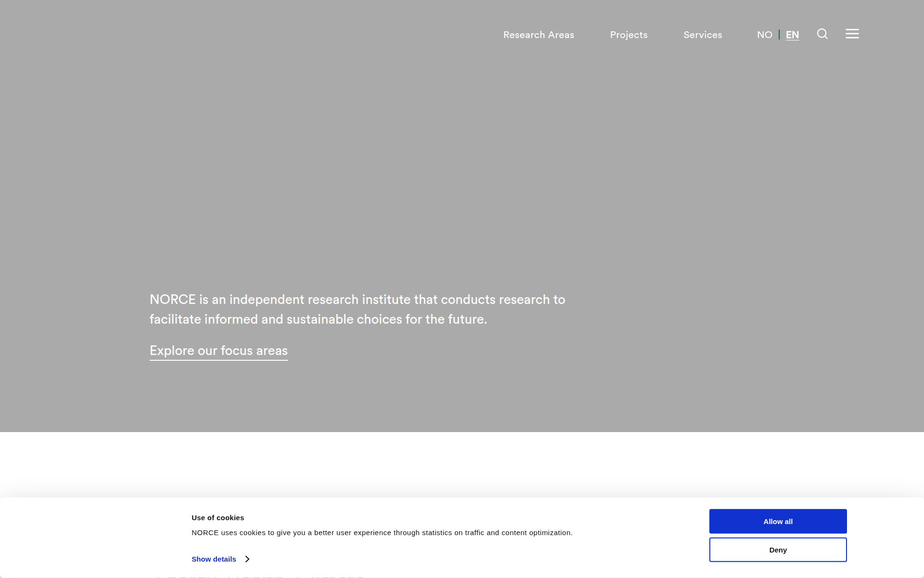Open the hamburger menu icon
This screenshot has width=924, height=578.
[852, 34]
